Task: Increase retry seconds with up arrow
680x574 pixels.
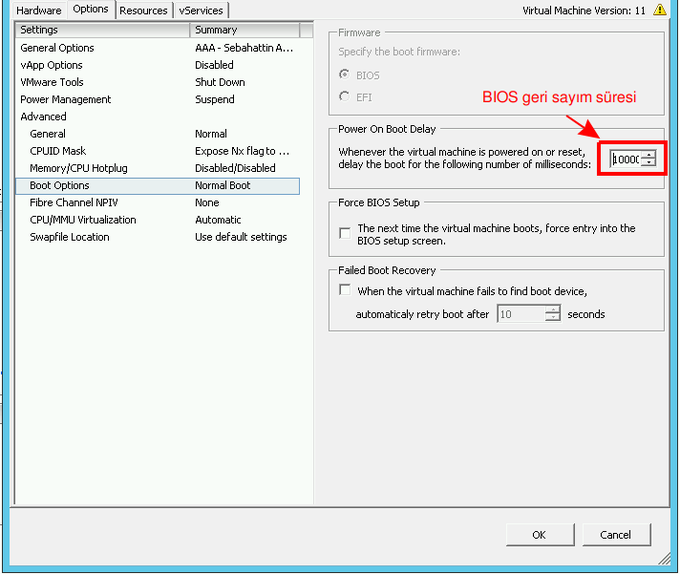Action: coord(552,309)
